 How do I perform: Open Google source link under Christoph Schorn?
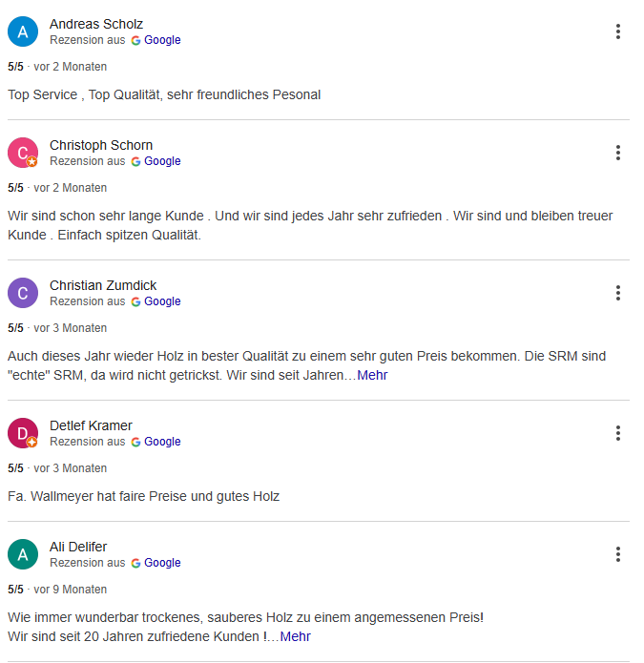tap(162, 161)
